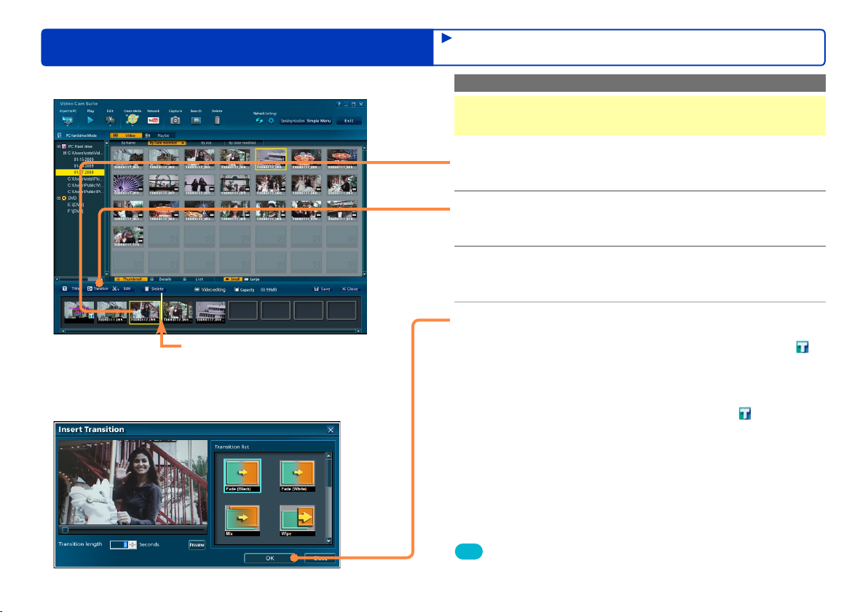Collapse C:\Users video folder node
The width and height of the screenshot is (868, 612).
[x=64, y=153]
